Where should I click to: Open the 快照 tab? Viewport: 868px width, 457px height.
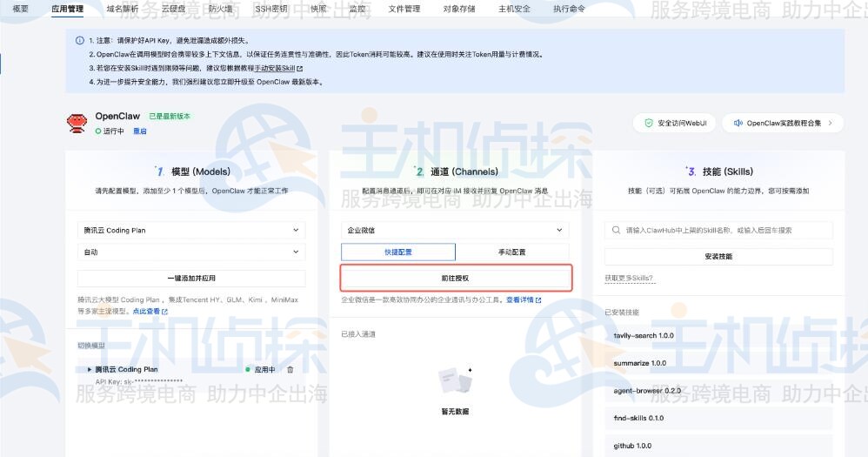point(318,9)
